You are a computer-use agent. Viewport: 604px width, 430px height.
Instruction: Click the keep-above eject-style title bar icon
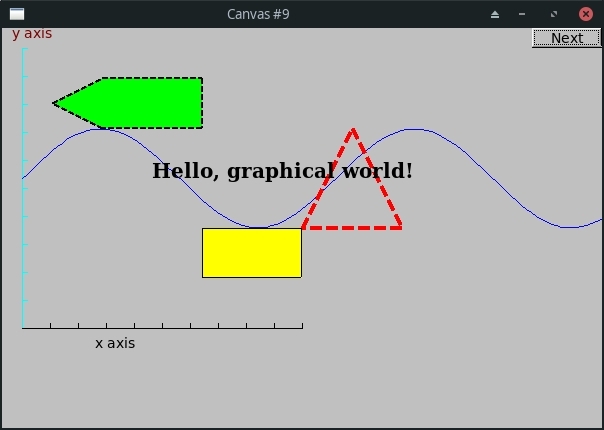495,15
